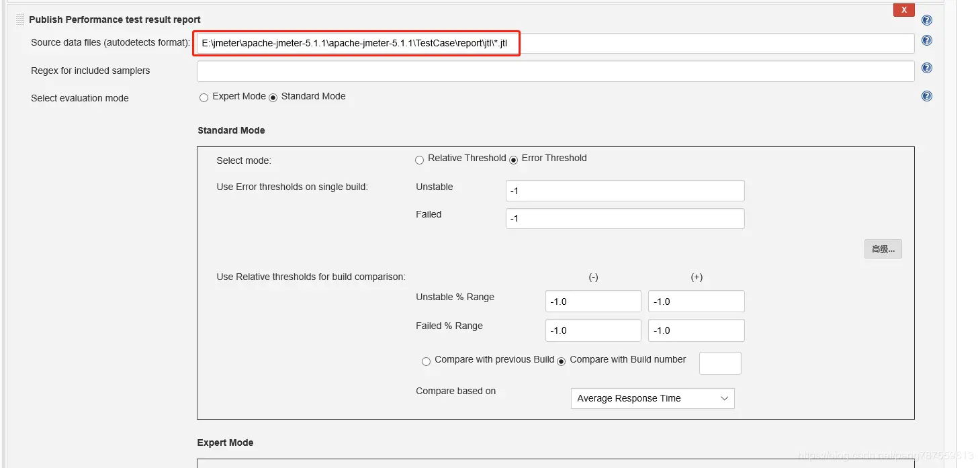Viewport: 980px width, 468px height.
Task: Open help icon beside Source data files field
Action: click(927, 40)
